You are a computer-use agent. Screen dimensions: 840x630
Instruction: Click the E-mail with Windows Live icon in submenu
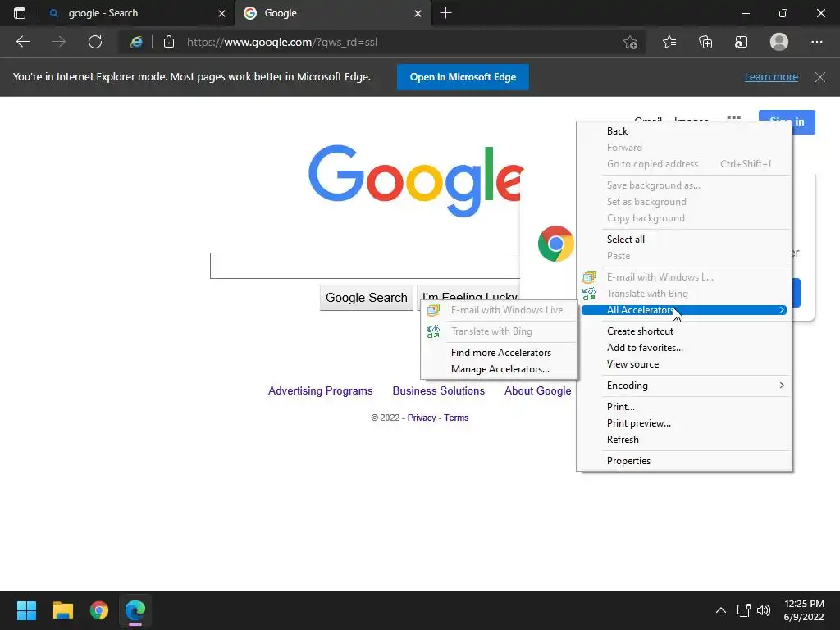tap(433, 309)
